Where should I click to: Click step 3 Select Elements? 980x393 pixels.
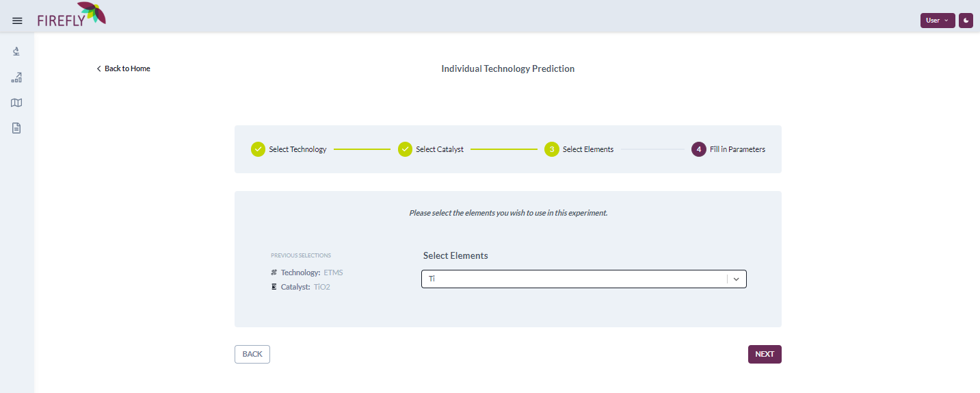point(552,149)
